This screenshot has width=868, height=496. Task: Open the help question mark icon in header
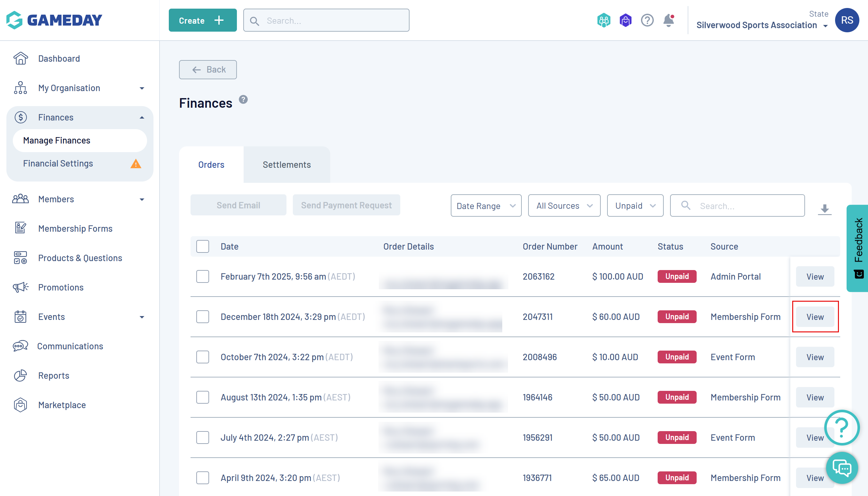647,20
